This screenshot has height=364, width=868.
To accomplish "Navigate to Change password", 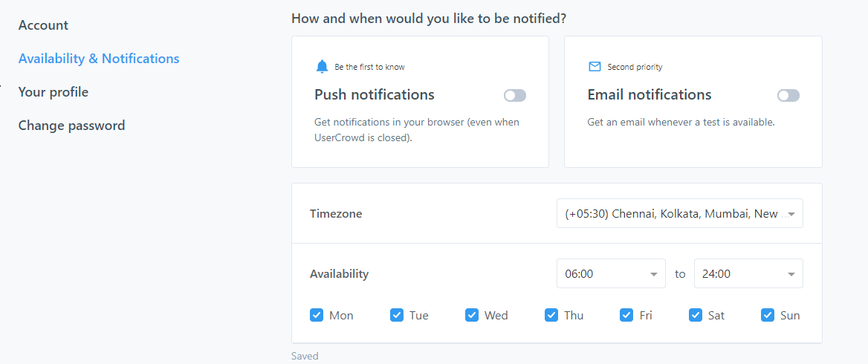I will [x=71, y=126].
